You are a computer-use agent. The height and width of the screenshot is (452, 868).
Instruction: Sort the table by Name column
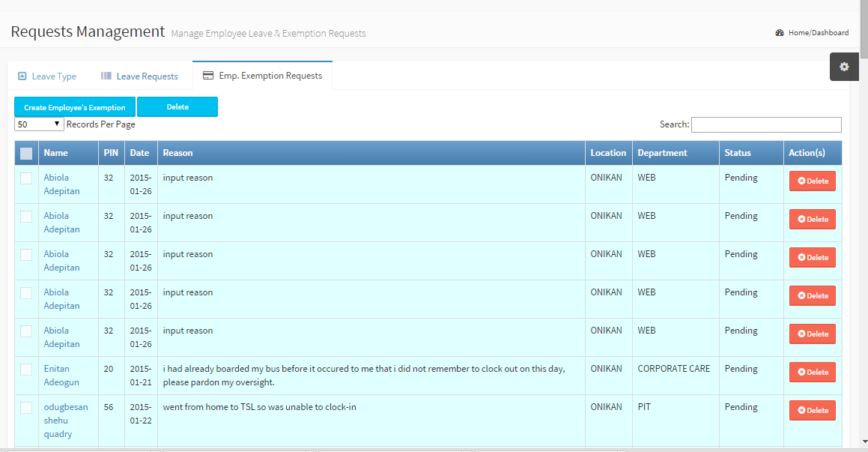56,153
